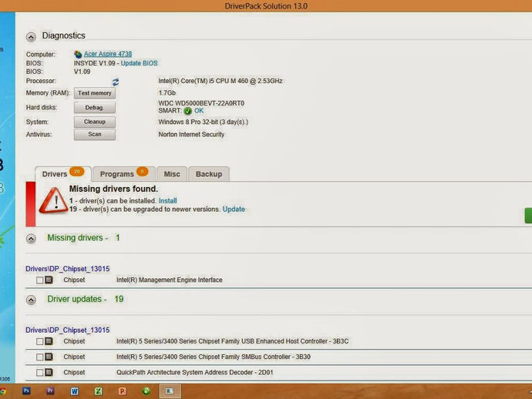Click chip icon beside SMBus Controller
This screenshot has height=399, width=532.
pos(49,357)
